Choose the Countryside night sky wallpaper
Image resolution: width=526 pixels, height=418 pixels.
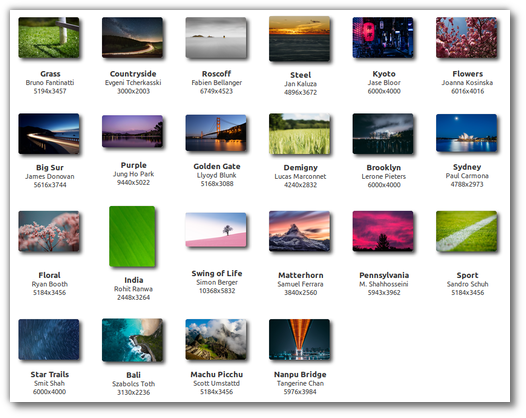tap(133, 38)
